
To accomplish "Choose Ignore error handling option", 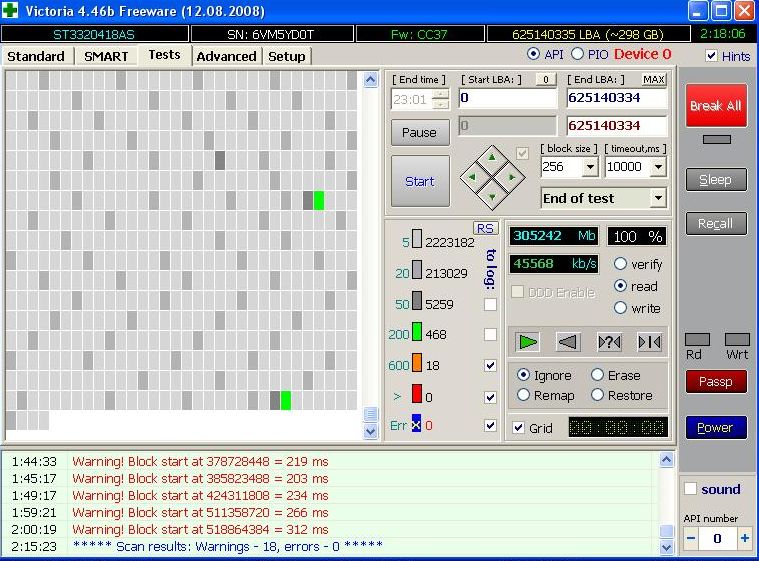I will [x=523, y=375].
